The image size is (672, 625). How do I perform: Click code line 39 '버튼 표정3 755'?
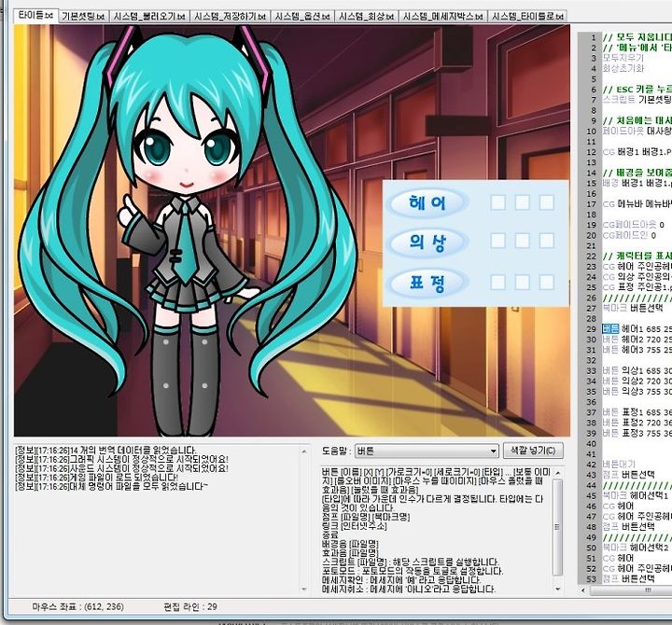click(637, 433)
